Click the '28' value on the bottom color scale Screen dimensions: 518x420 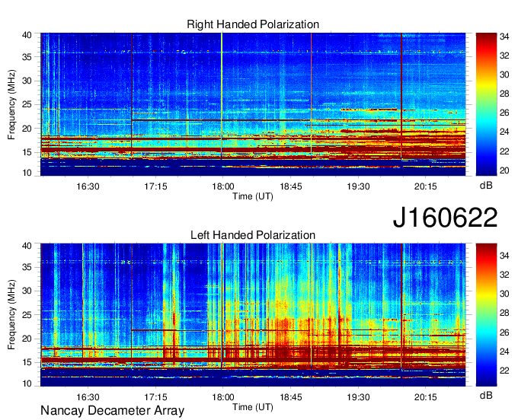(504, 313)
